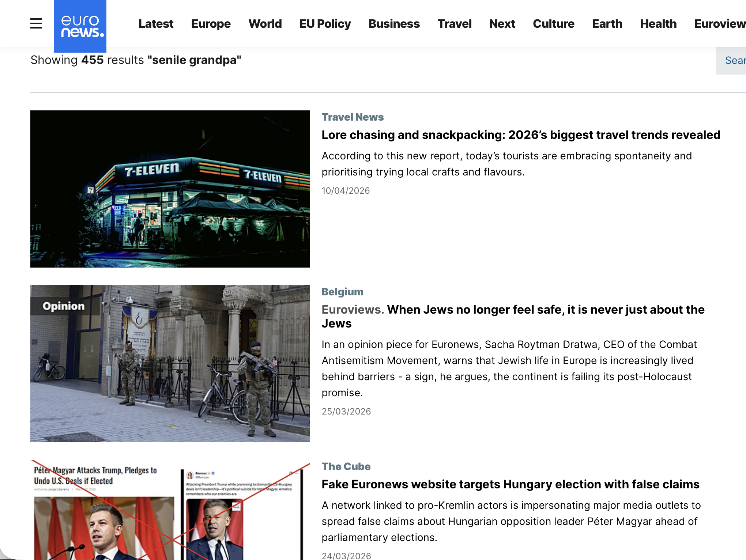The height and width of the screenshot is (560, 746).
Task: Click the Travel News category label
Action: click(x=353, y=117)
